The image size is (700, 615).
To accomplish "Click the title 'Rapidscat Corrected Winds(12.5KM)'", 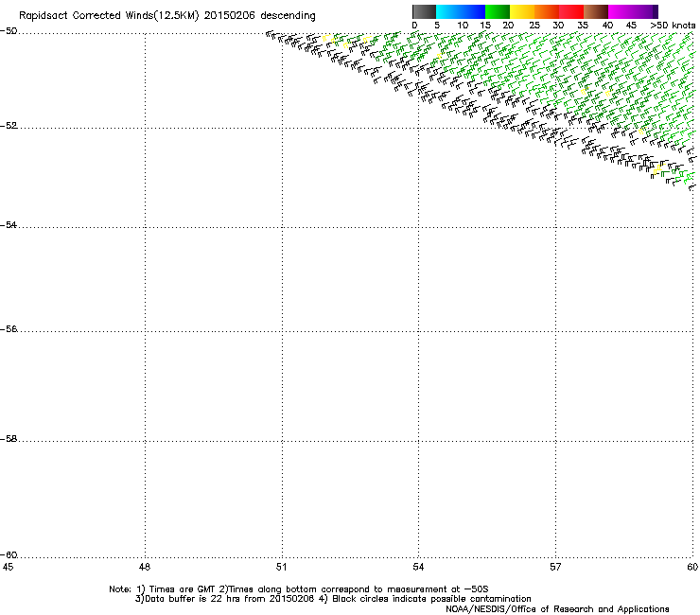I will (109, 16).
